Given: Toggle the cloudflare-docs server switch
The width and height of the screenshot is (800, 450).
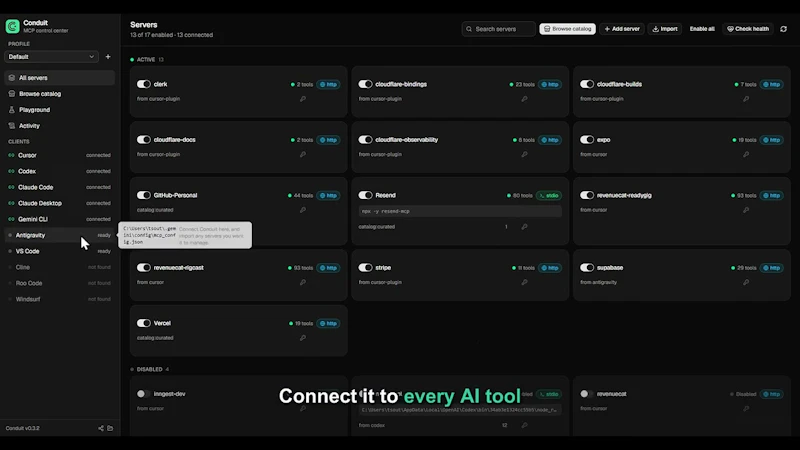Looking at the screenshot, I should (x=144, y=140).
